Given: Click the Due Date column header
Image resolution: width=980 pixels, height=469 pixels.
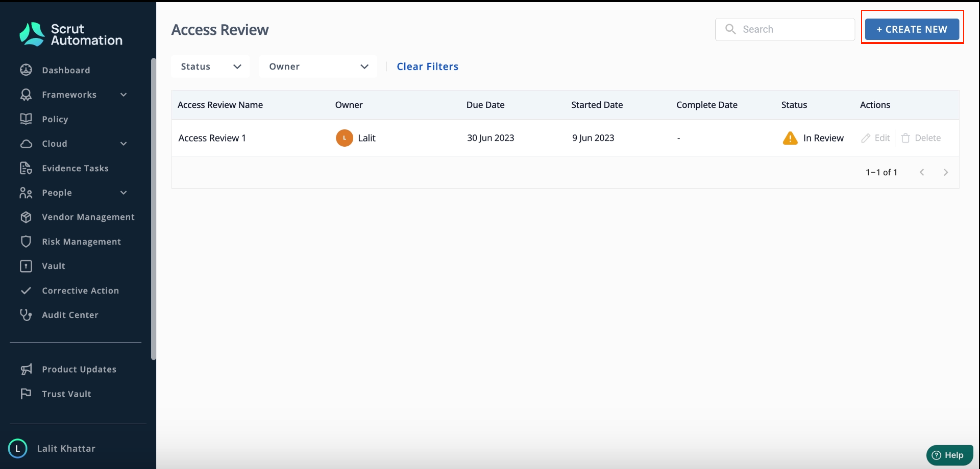Looking at the screenshot, I should (485, 105).
